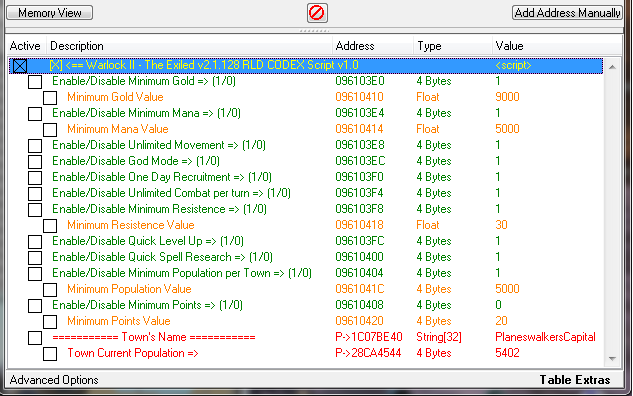Sort by Active column header
The height and width of the screenshot is (396, 633).
[x=25, y=46]
